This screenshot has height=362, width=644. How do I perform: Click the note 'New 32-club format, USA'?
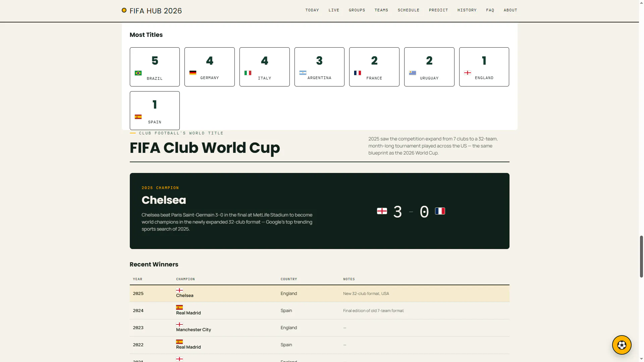point(366,294)
